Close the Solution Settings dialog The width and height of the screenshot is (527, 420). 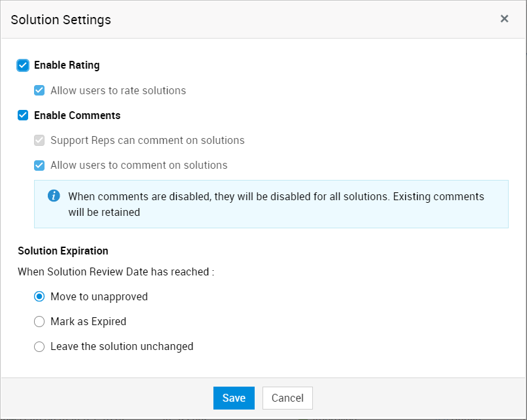(x=504, y=19)
